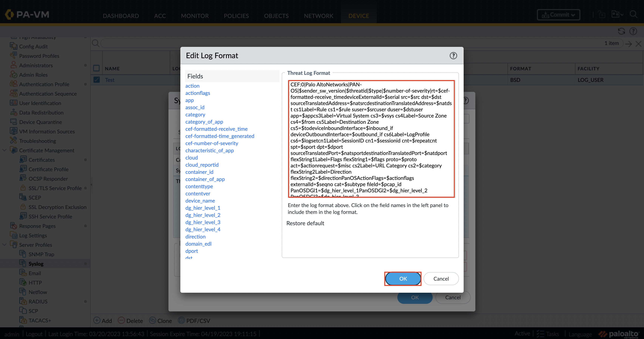644x339 pixels.
Task: Click the help icon in Edit Log Format dialog
Action: (x=453, y=56)
